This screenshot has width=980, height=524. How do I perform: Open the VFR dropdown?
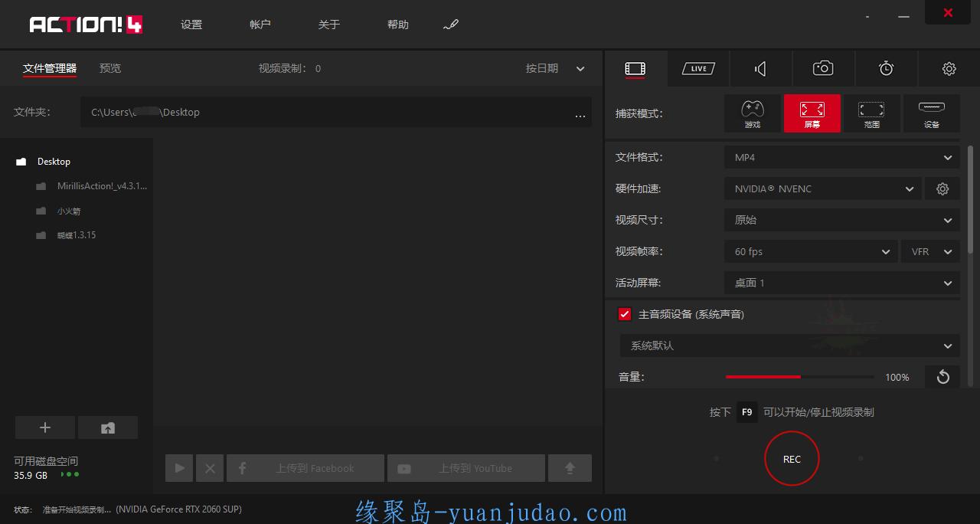pyautogui.click(x=931, y=251)
